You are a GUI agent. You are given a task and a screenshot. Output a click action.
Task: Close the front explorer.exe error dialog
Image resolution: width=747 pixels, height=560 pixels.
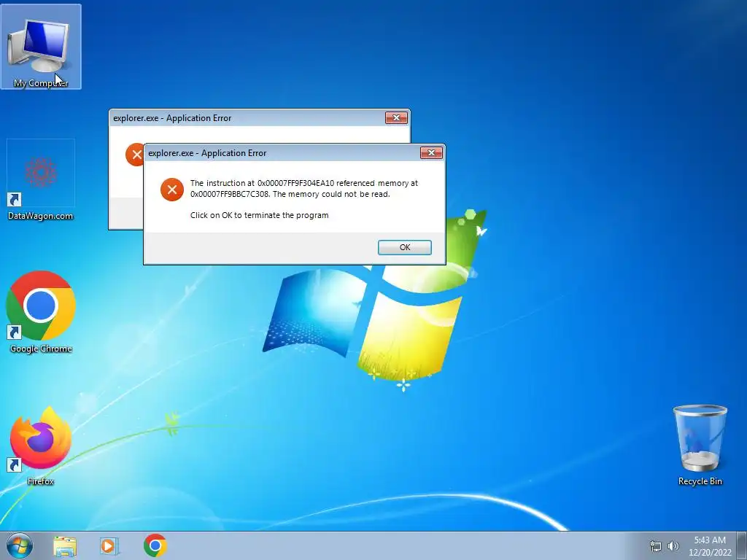pos(431,152)
